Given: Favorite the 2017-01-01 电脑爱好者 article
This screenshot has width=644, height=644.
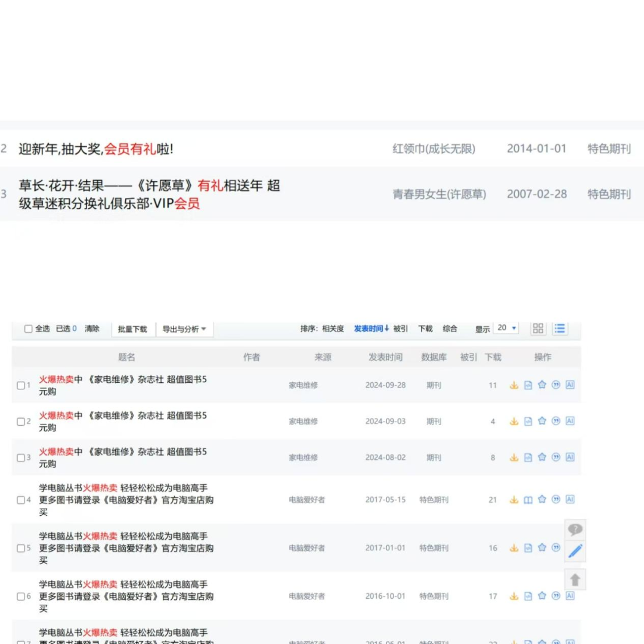Looking at the screenshot, I should (x=542, y=547).
